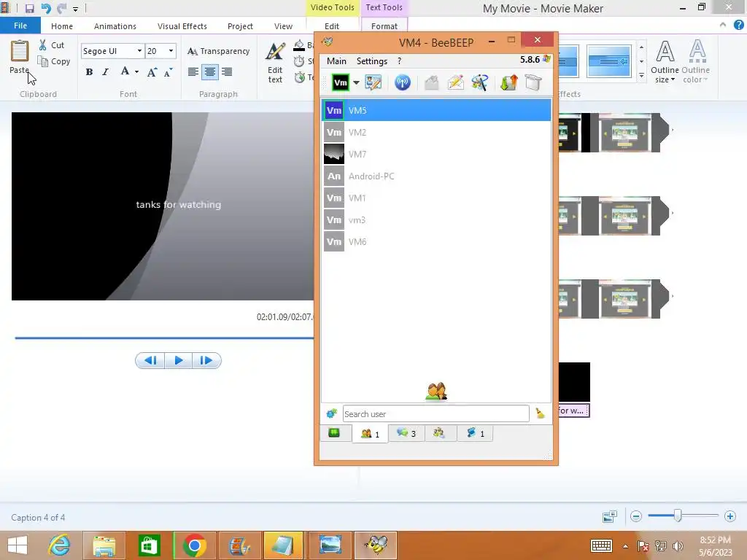
Task: Click the broadcast antenna icon in BeeBEEP
Action: coord(403,82)
